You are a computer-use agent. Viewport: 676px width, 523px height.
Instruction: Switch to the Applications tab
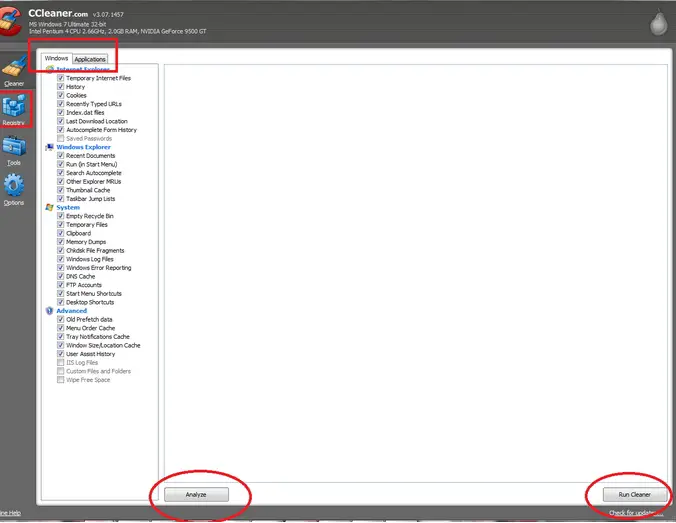click(x=90, y=59)
